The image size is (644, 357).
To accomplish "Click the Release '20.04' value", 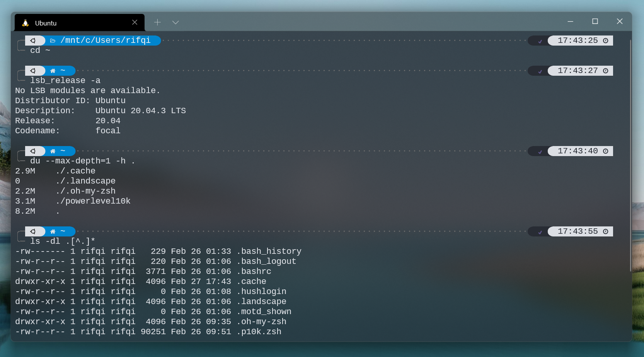I will 108,121.
